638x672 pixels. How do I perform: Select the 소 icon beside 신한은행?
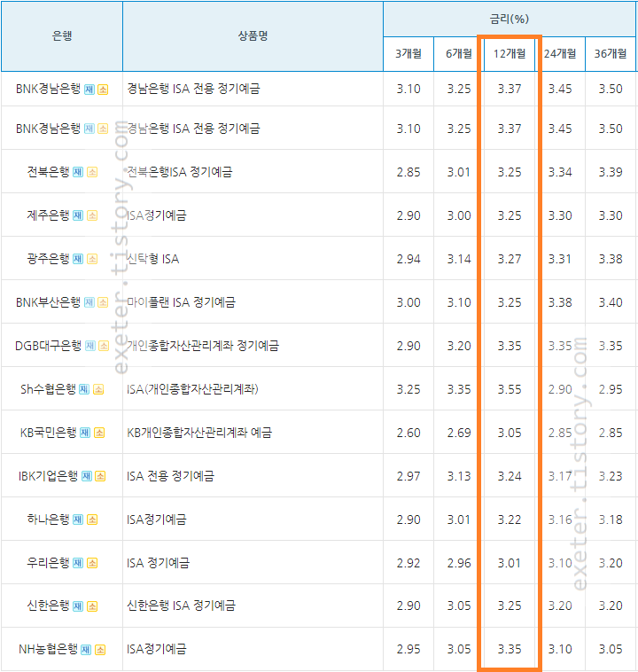(x=92, y=606)
